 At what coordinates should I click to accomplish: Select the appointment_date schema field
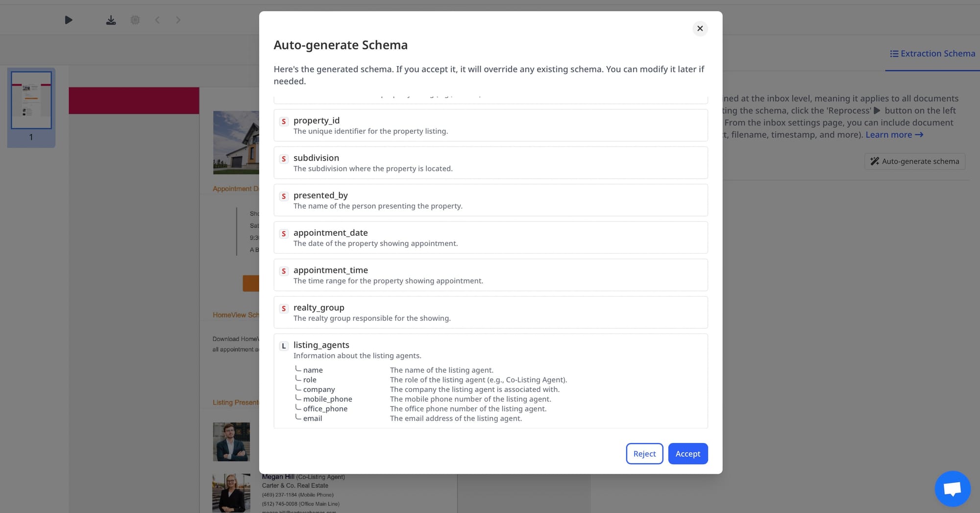click(490, 238)
